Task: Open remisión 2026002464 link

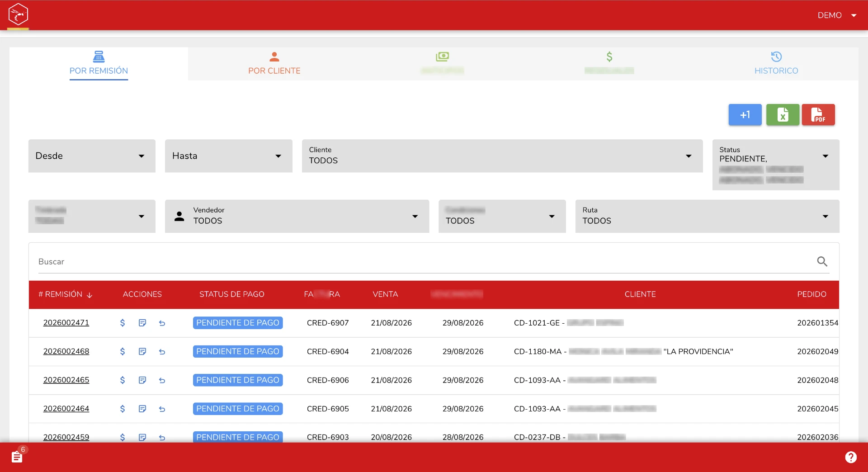Action: coord(66,409)
